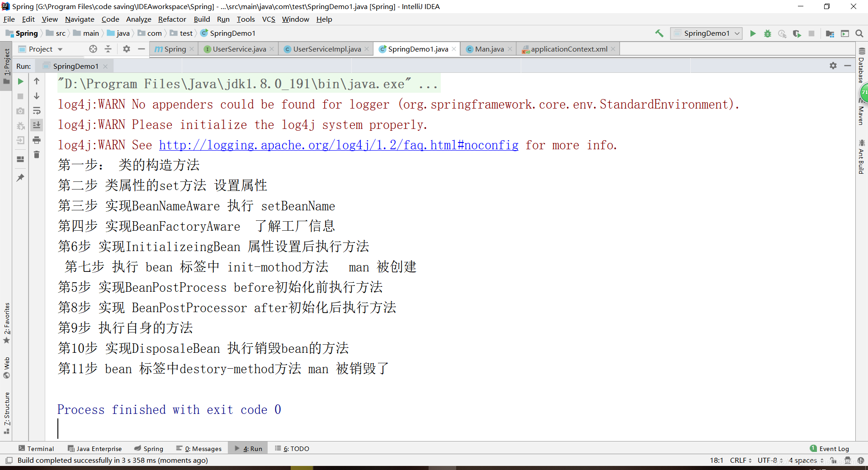The image size is (868, 470).
Task: Open Run Anything icon in toolbar
Action: coord(844,33)
